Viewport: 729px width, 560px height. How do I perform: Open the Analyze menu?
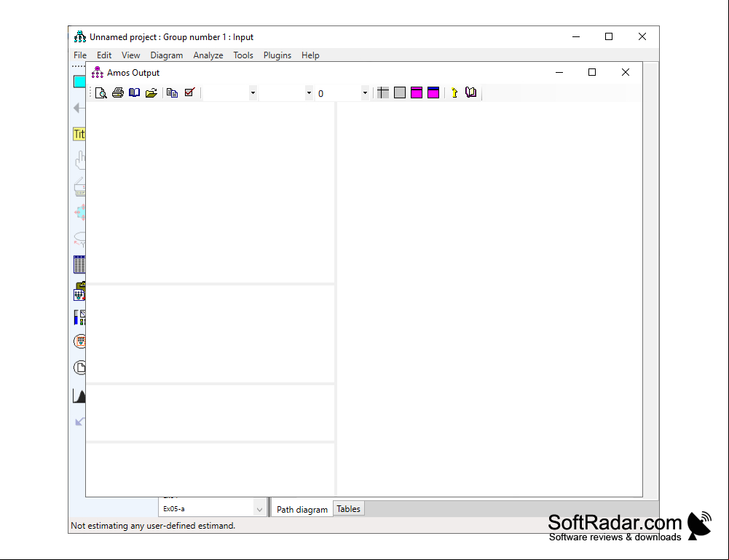[x=208, y=55]
